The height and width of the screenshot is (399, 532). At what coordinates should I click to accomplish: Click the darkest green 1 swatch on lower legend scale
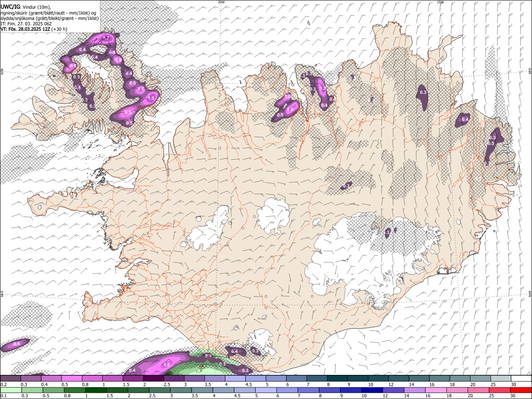pos(96,390)
